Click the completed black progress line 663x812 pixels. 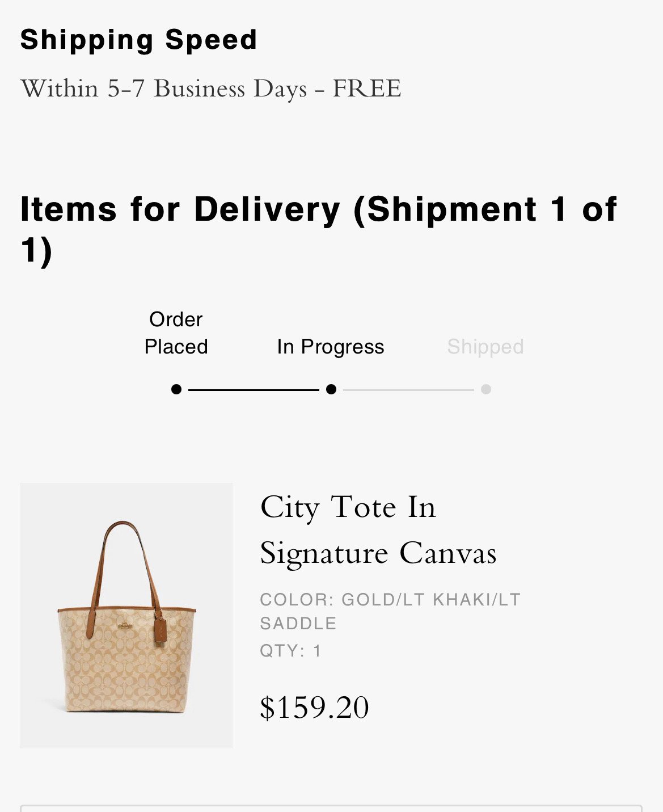pyautogui.click(x=254, y=390)
